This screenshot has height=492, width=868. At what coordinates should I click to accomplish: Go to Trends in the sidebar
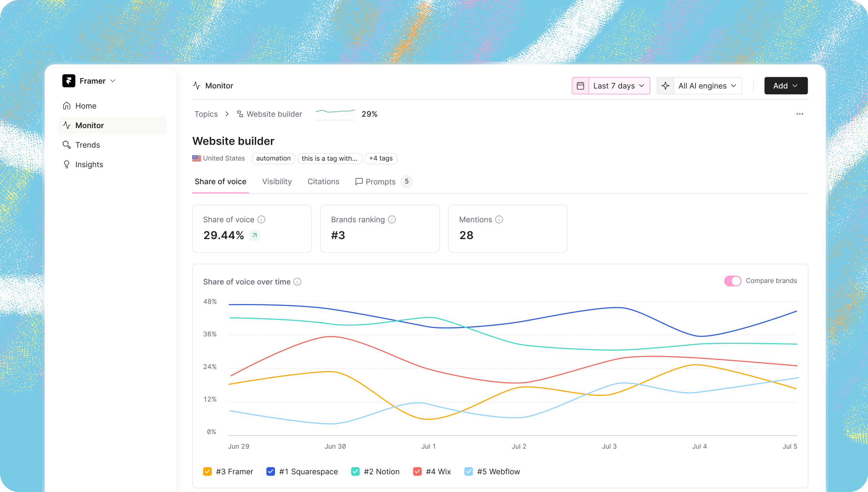[x=87, y=145]
